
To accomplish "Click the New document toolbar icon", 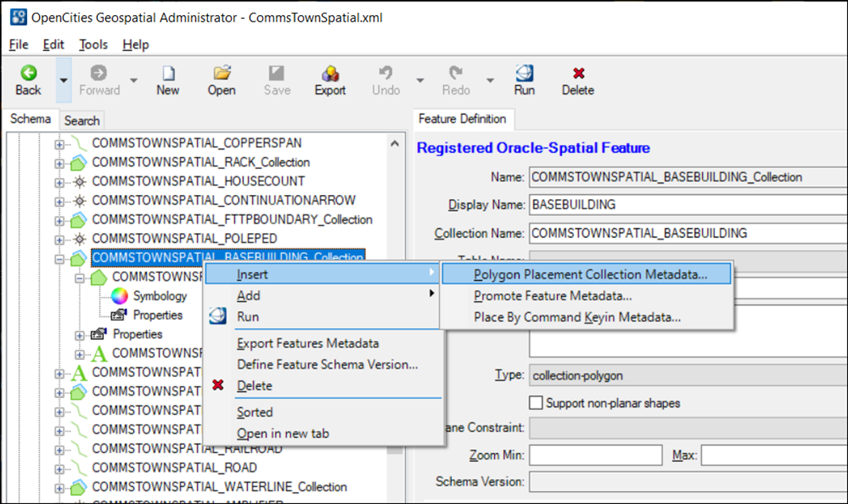I will point(167,73).
